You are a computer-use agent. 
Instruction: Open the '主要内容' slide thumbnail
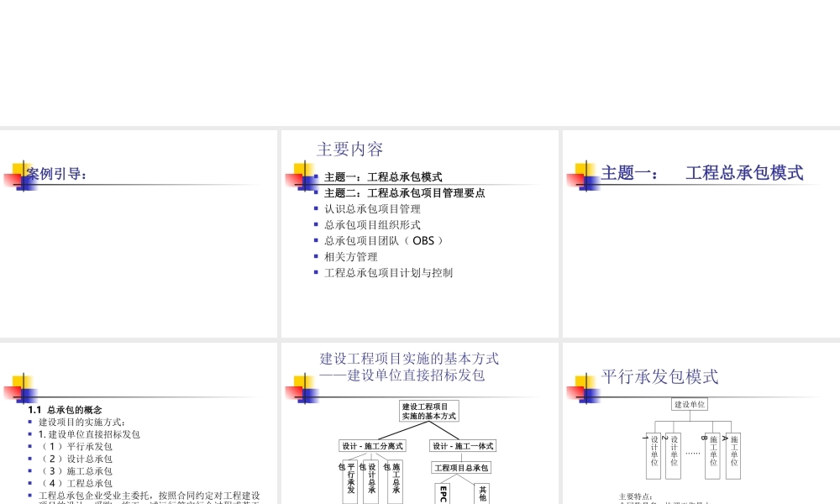[x=419, y=234]
